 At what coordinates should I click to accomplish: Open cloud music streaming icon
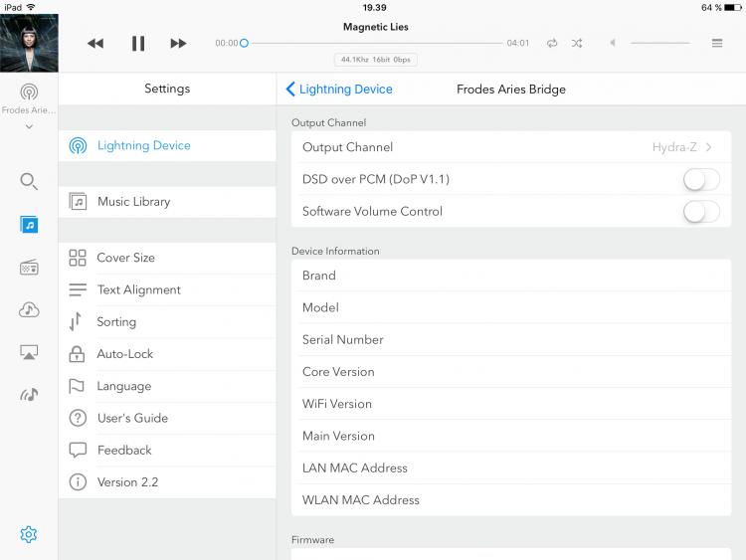pos(29,309)
